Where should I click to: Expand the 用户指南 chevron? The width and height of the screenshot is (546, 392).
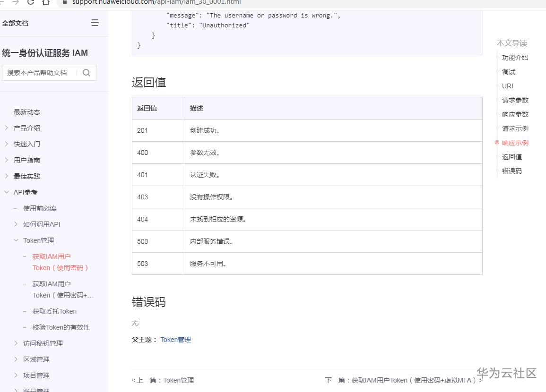click(6, 160)
